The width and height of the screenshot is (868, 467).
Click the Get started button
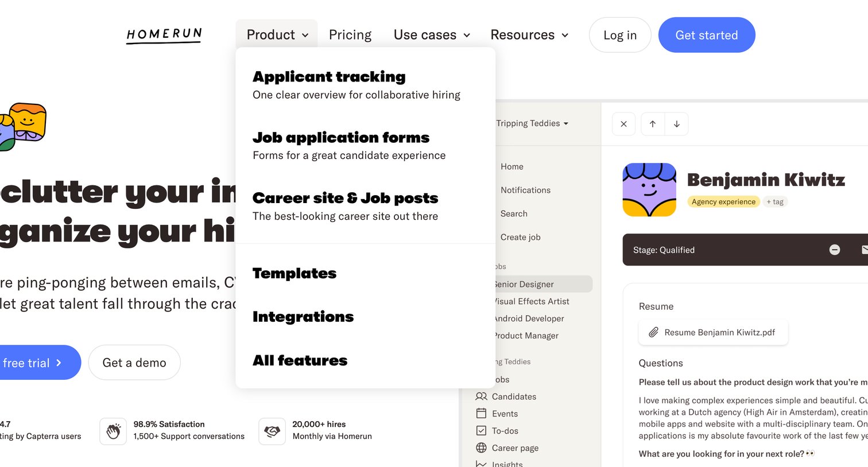click(707, 35)
